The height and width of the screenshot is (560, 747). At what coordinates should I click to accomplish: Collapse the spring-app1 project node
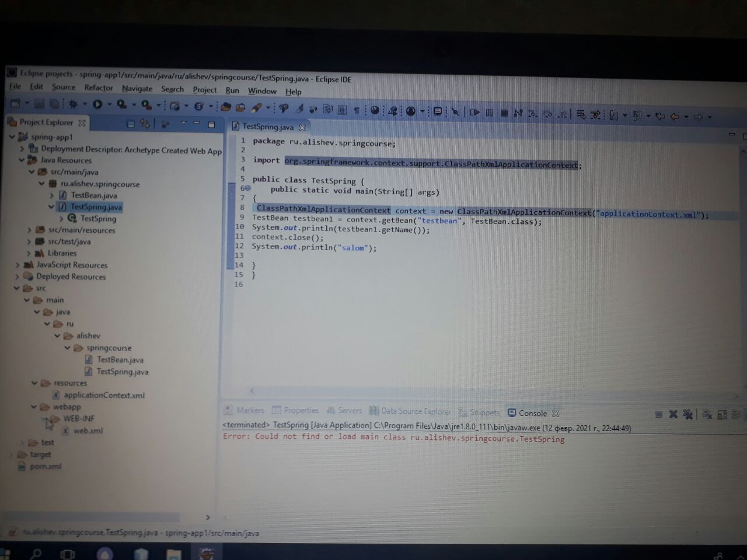click(x=12, y=136)
